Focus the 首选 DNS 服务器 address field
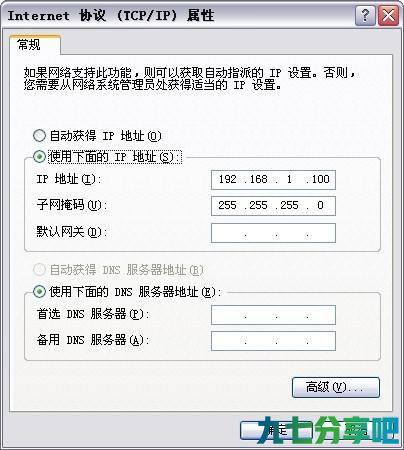This screenshot has width=404, height=450. pos(273,315)
